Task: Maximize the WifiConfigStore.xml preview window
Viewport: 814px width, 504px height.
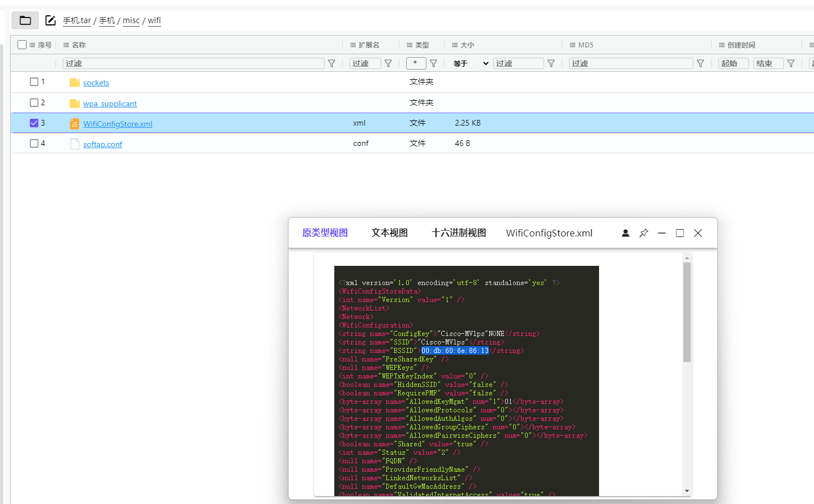Action: tap(680, 233)
